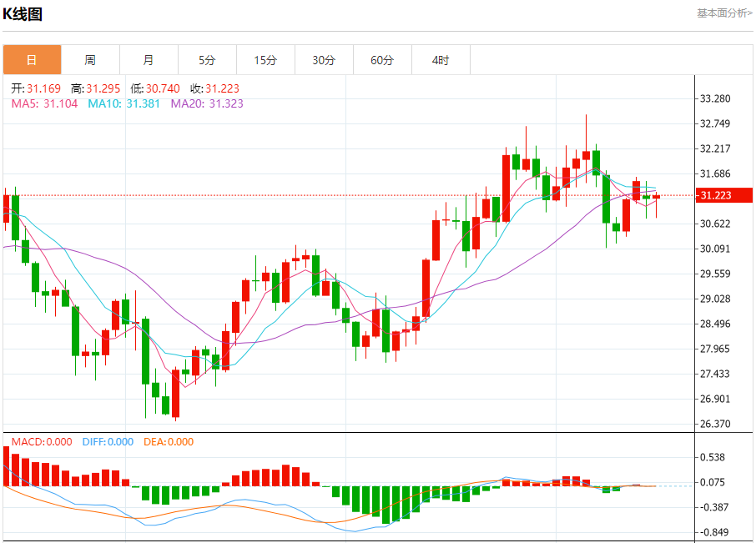Open the 30分 chart tab
This screenshot has height=543, width=756.
[324, 60]
